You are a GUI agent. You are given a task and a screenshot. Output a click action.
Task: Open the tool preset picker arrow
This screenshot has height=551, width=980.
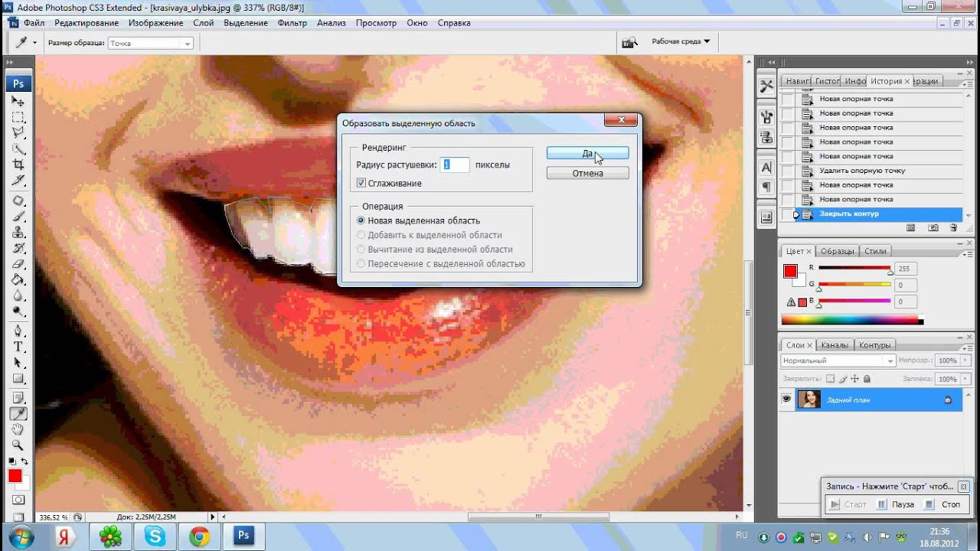pos(34,43)
